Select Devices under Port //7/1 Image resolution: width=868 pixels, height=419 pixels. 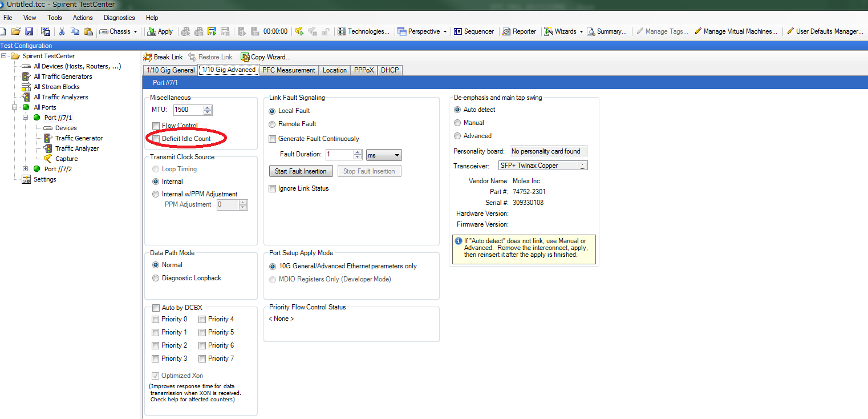[x=66, y=128]
